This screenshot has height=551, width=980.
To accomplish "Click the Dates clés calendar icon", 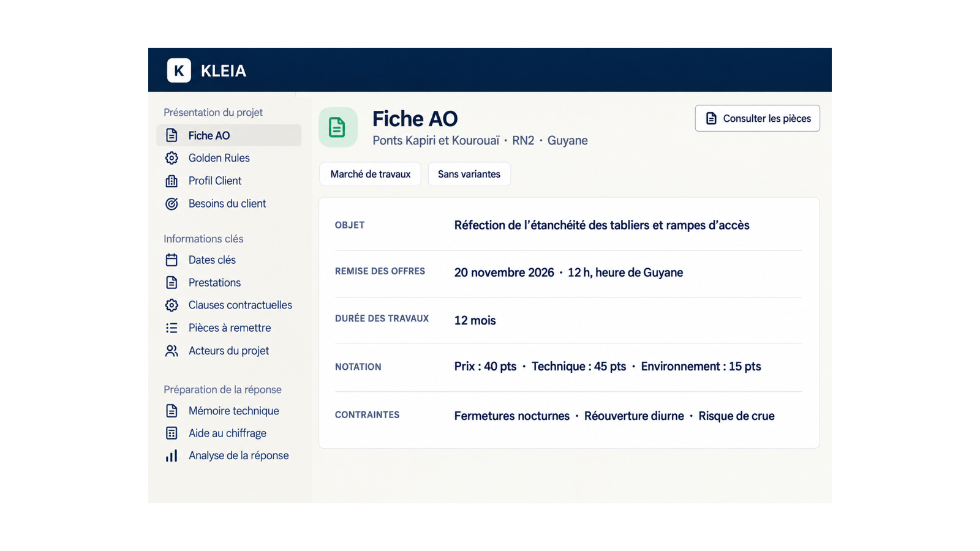I will pyautogui.click(x=171, y=260).
